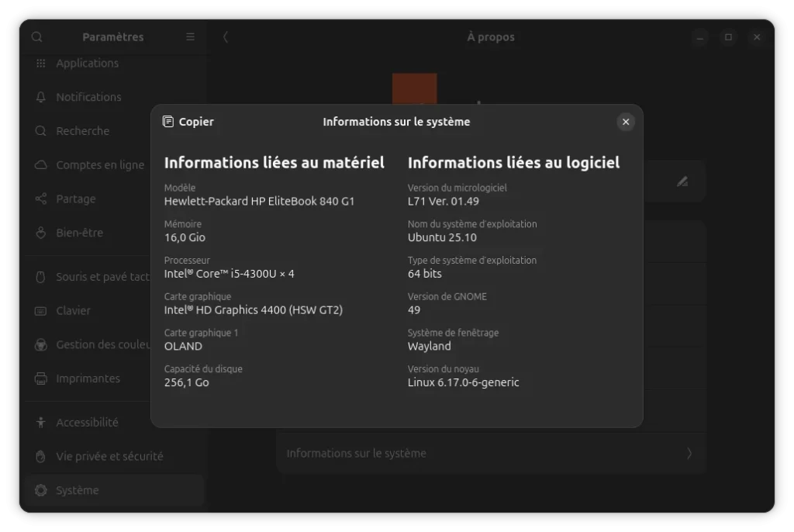
Task: Click the Informations sur le système dialog title
Action: point(396,122)
